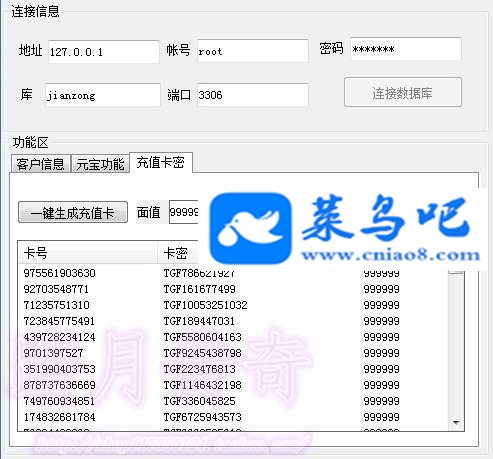Click the www.cniao8.com watermark link
Image resolution: width=493 pixels, height=459 pixels.
click(390, 256)
